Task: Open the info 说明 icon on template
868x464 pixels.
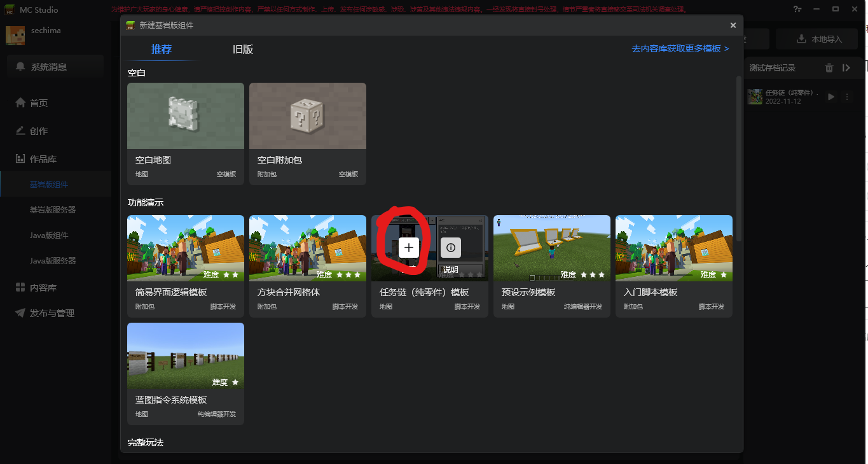Action: click(x=451, y=248)
